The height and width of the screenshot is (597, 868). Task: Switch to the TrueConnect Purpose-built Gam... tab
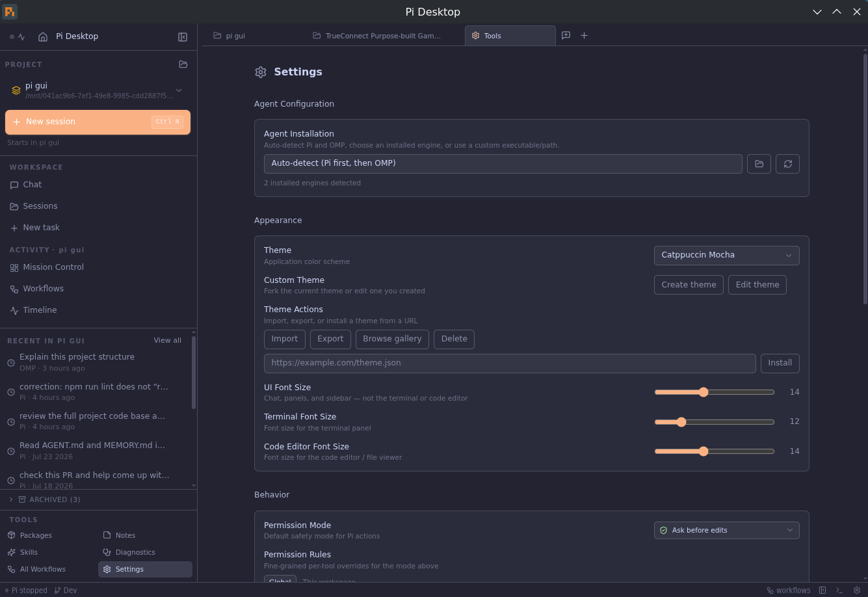(x=384, y=36)
